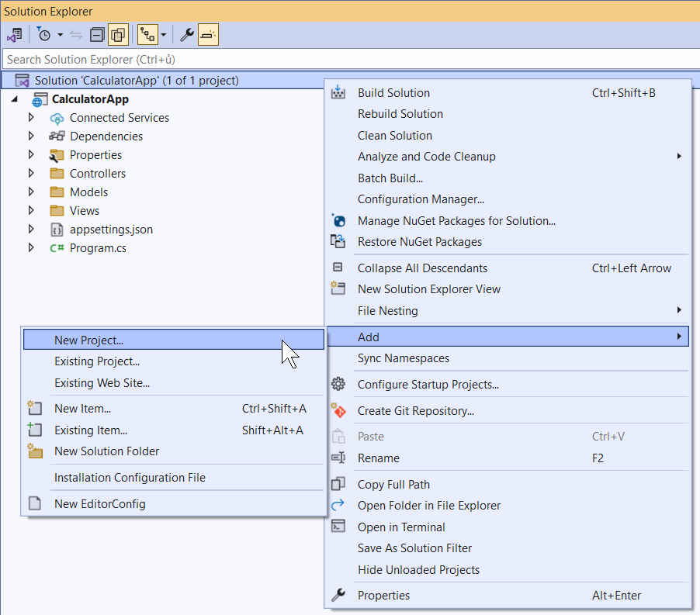The image size is (700, 615).
Task: Choose New Project... from the Add submenu
Action: tap(88, 340)
